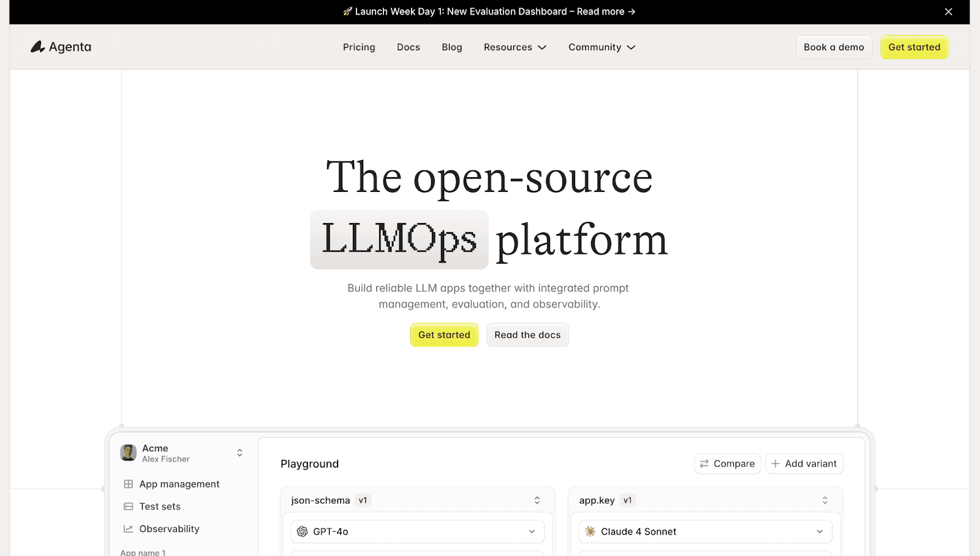The image size is (980, 556).
Task: Open the json-schema variant selector
Action: pyautogui.click(x=537, y=500)
